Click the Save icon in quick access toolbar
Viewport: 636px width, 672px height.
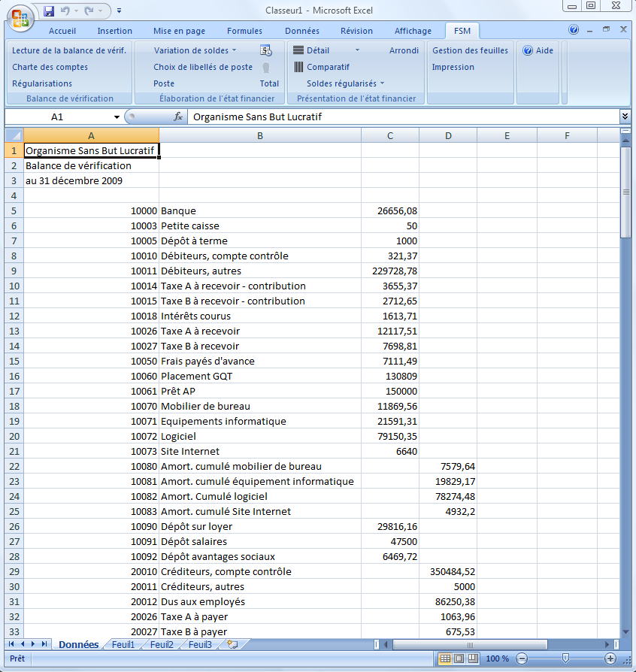pyautogui.click(x=49, y=11)
